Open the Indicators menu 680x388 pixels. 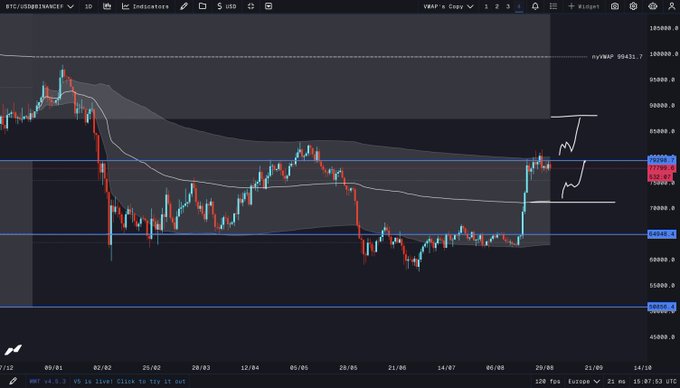pyautogui.click(x=145, y=7)
